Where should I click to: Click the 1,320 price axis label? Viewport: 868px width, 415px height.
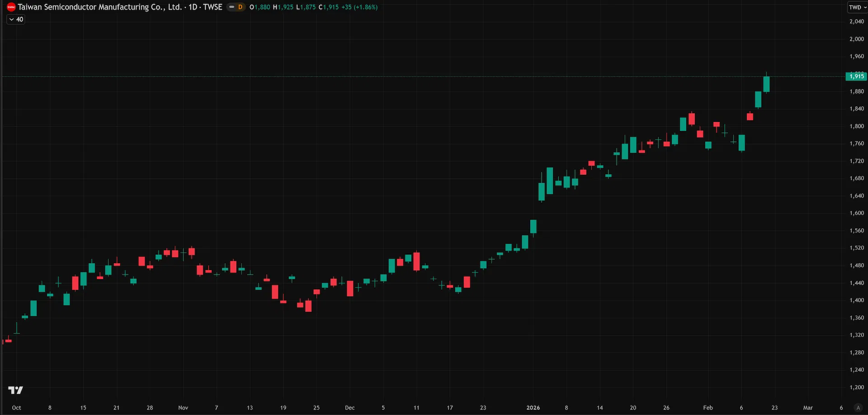(x=857, y=335)
